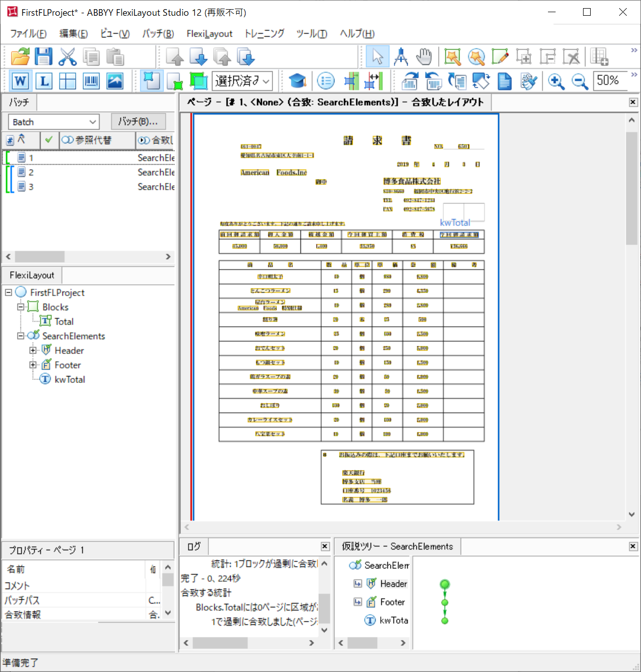
Task: Collapse the Blocks tree node
Action: [21, 307]
